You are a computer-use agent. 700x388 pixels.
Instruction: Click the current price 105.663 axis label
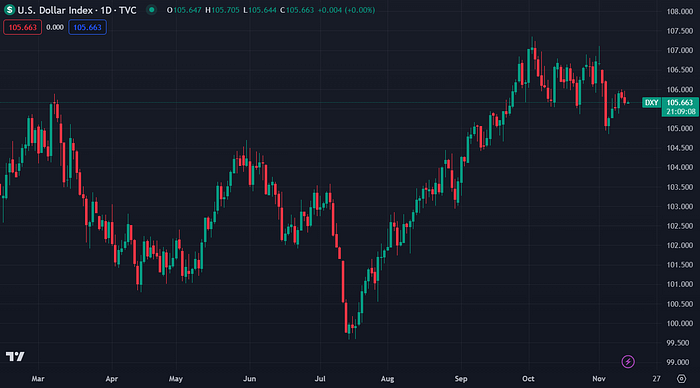point(680,103)
